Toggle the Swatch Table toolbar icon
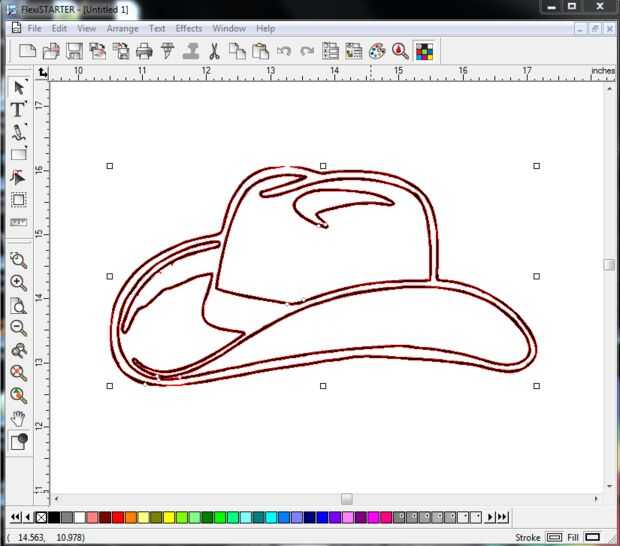620x546 pixels. [x=424, y=51]
